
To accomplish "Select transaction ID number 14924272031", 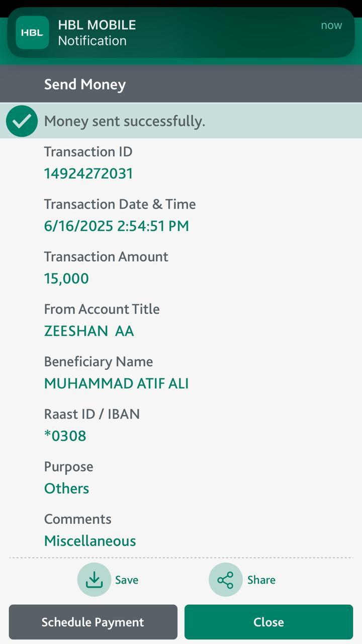I will (88, 174).
